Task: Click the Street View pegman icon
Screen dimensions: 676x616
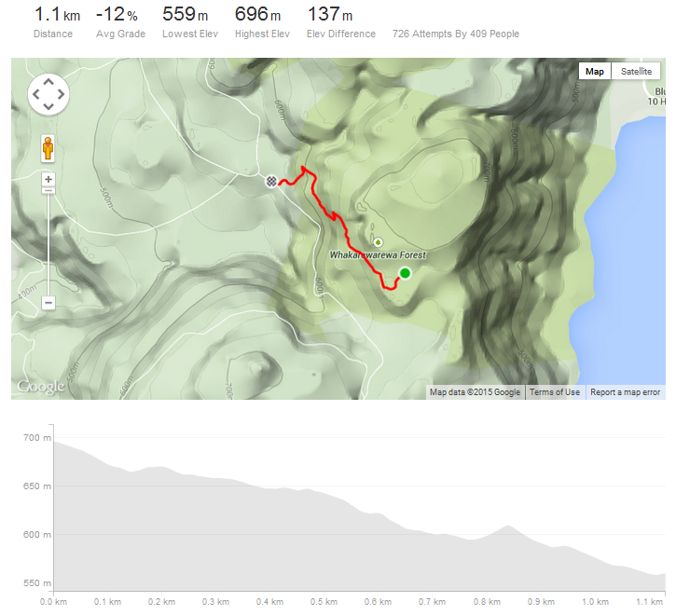Action: pyautogui.click(x=48, y=148)
